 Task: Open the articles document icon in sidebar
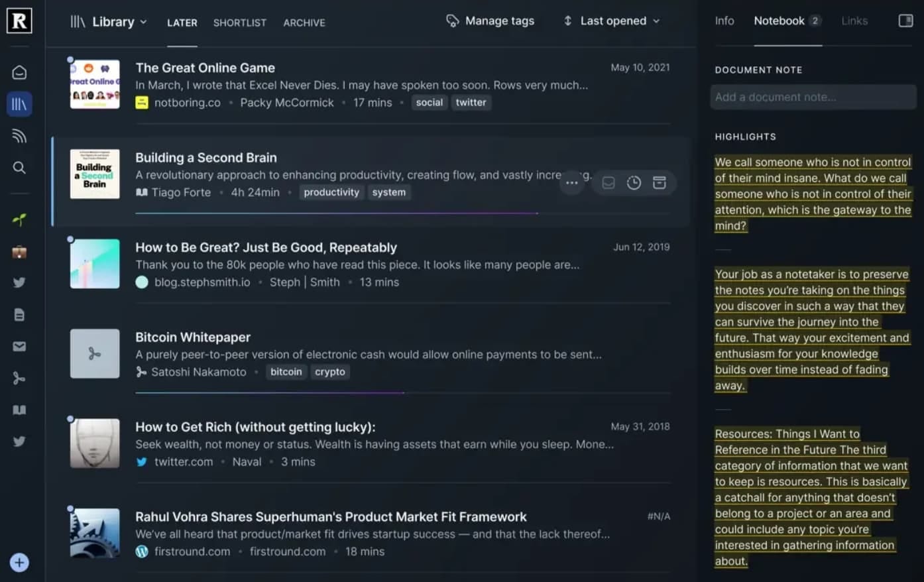coord(19,315)
